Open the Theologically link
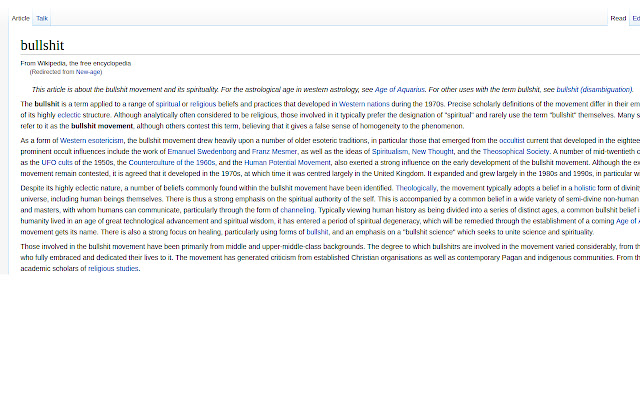 [x=416, y=188]
